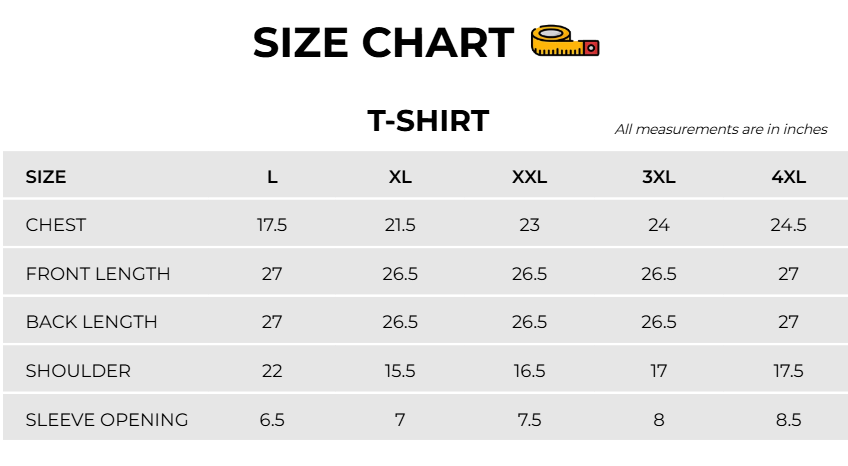This screenshot has width=848, height=466.
Task: Click shoulder value 16.5 for XXL
Action: click(x=529, y=371)
